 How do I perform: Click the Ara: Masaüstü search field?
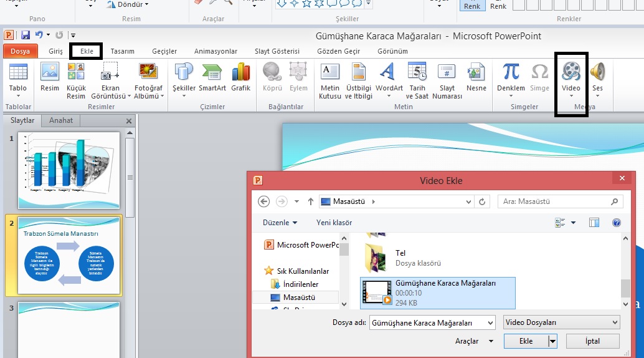pos(561,201)
